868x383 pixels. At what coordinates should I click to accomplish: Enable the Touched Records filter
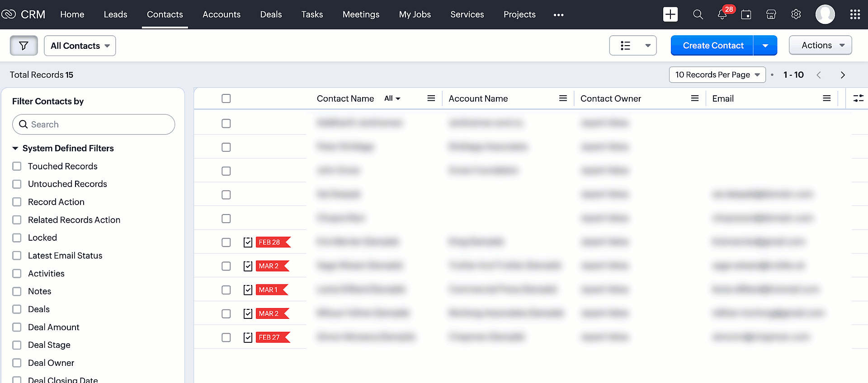tap(17, 166)
